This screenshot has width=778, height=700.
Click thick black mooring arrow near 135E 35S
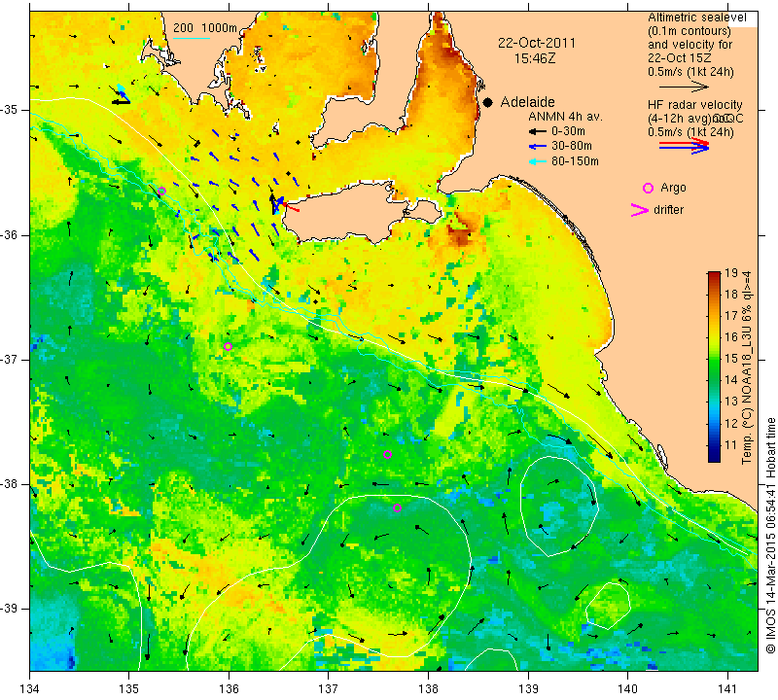[x=121, y=102]
